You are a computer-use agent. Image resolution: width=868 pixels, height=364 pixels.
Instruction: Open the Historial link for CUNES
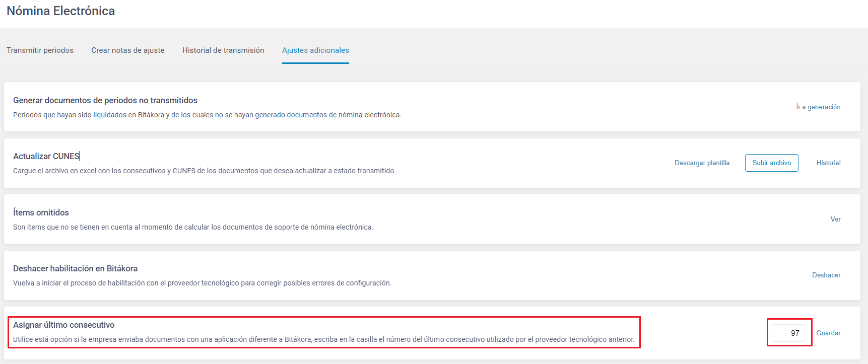pos(829,163)
